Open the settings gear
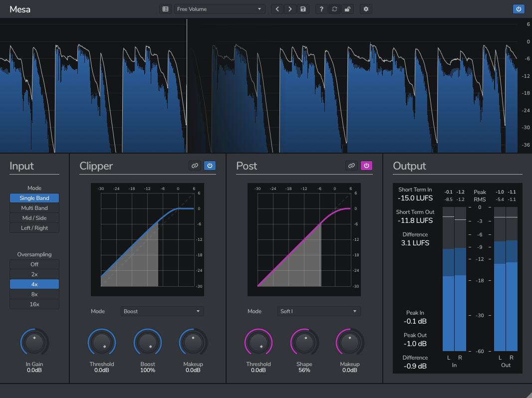 click(x=366, y=9)
